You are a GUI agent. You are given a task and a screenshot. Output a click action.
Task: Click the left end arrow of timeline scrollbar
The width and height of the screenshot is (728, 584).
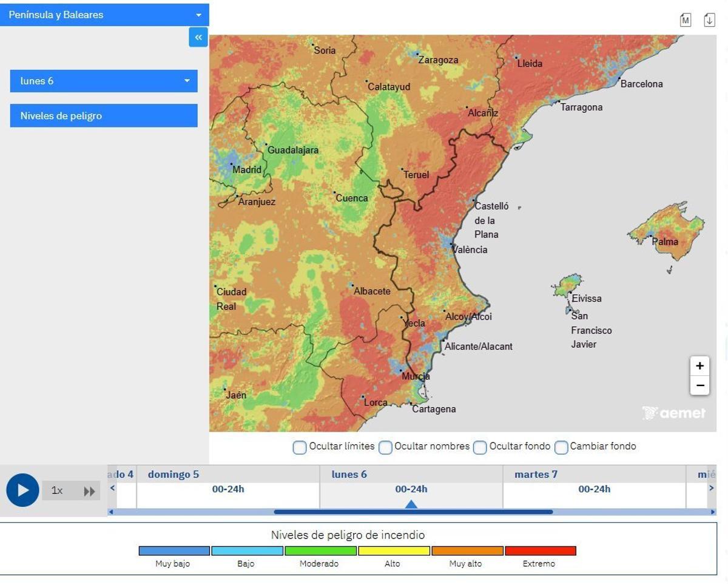pyautogui.click(x=110, y=512)
